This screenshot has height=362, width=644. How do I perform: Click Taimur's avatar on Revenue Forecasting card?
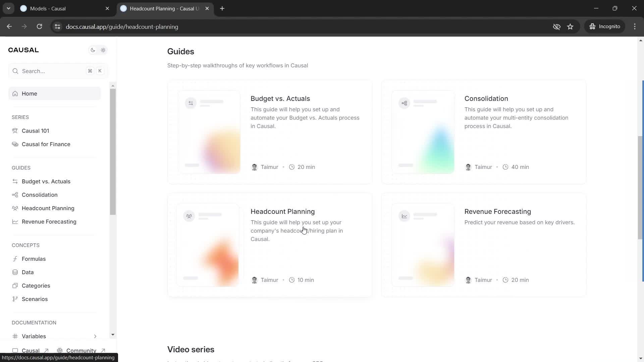468,280
